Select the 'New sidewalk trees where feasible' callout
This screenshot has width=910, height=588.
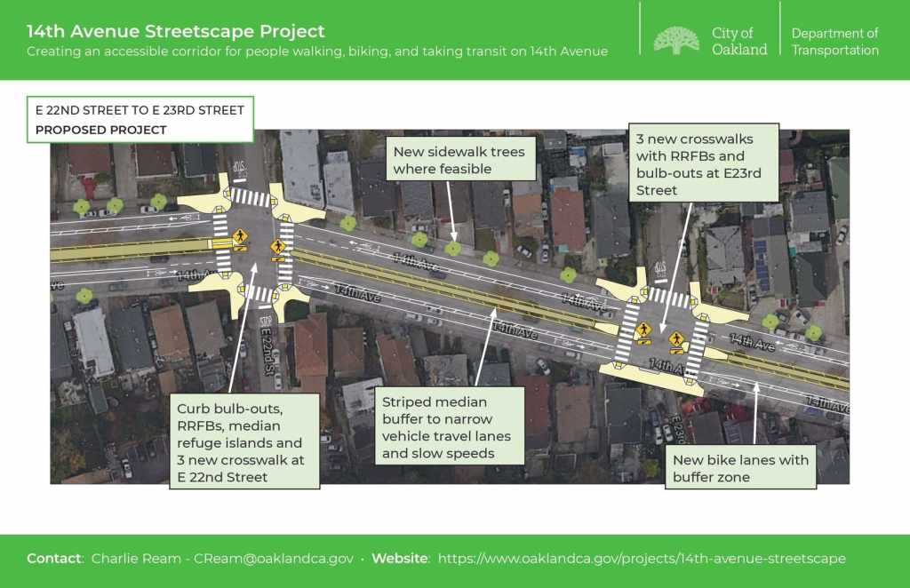point(459,160)
